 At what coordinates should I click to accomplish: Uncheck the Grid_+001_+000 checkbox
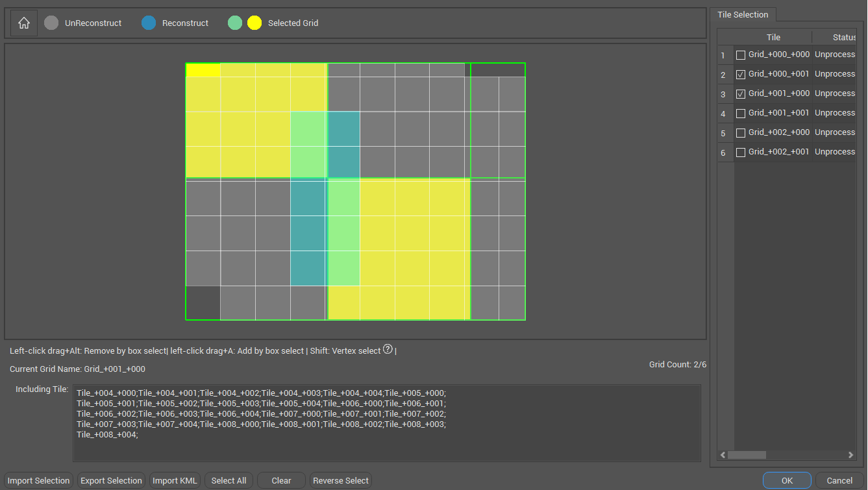(x=741, y=94)
